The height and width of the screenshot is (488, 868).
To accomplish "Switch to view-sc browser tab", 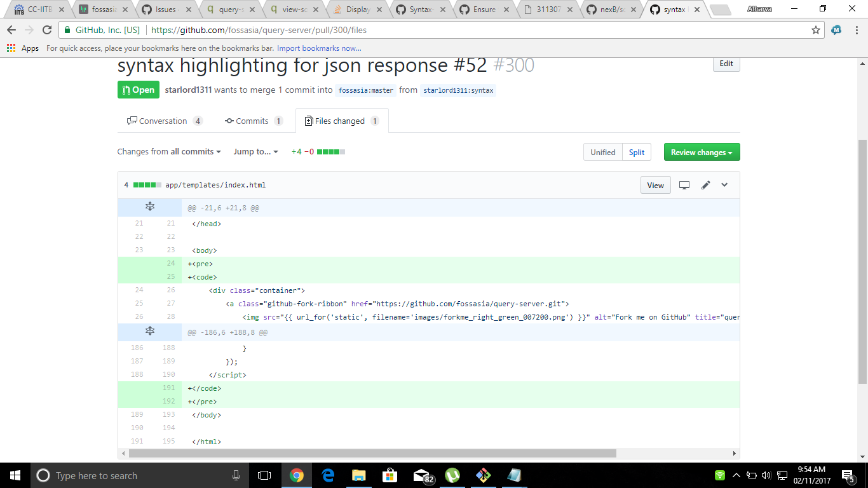I will (293, 10).
